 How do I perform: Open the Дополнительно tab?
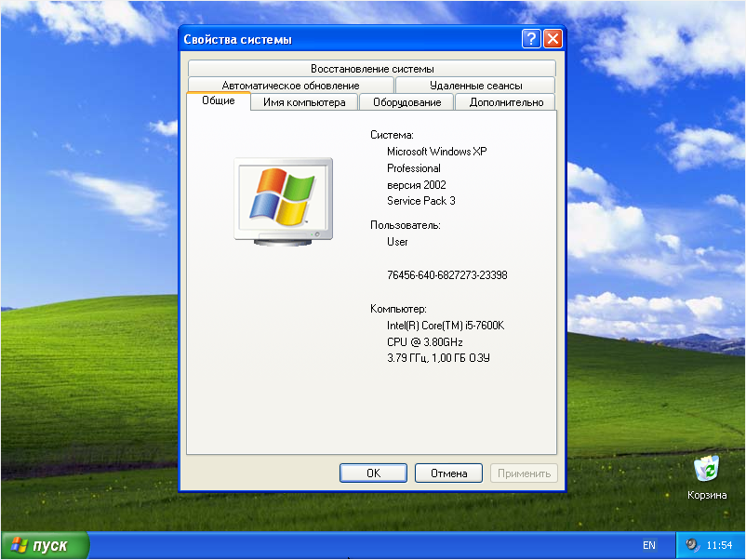pos(506,102)
